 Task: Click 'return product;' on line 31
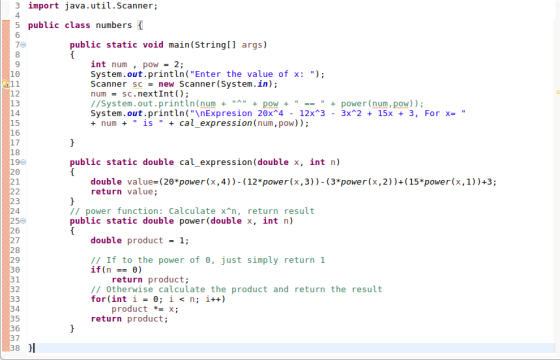(150, 280)
